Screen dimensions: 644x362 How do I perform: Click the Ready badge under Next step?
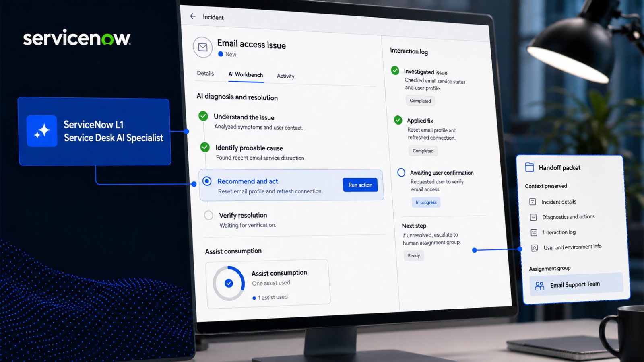tap(414, 255)
